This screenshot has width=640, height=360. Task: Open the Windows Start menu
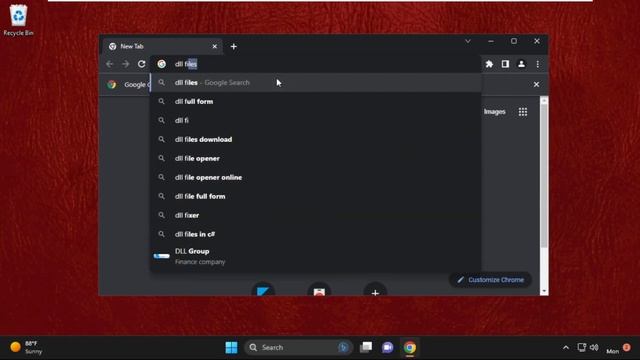coord(231,347)
